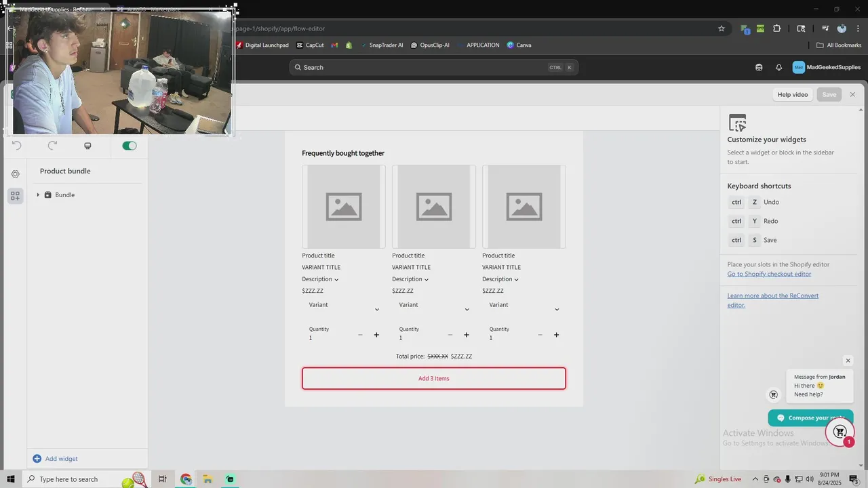The height and width of the screenshot is (488, 868).
Task: Select the Bundle row in sidebar
Action: [x=86, y=195]
